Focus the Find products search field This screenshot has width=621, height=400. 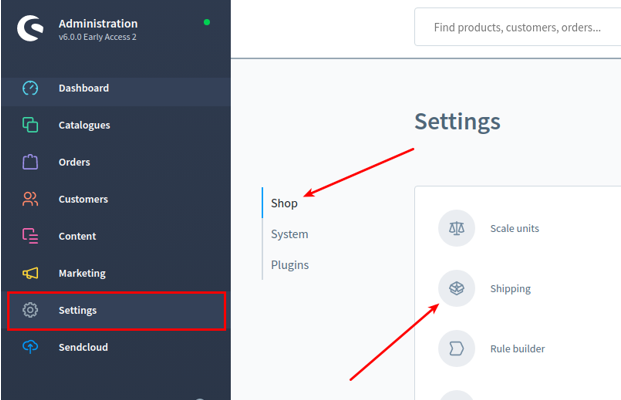tap(517, 27)
